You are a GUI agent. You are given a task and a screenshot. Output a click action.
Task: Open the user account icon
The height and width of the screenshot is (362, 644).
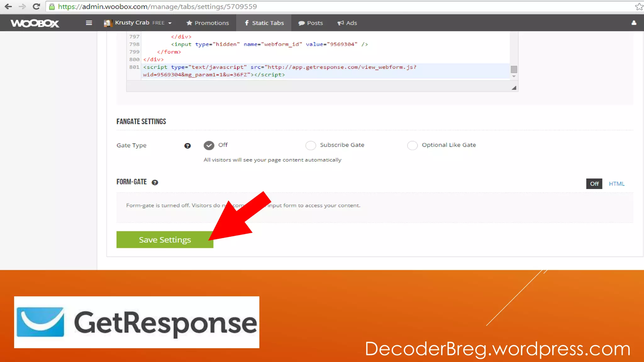coord(634,23)
